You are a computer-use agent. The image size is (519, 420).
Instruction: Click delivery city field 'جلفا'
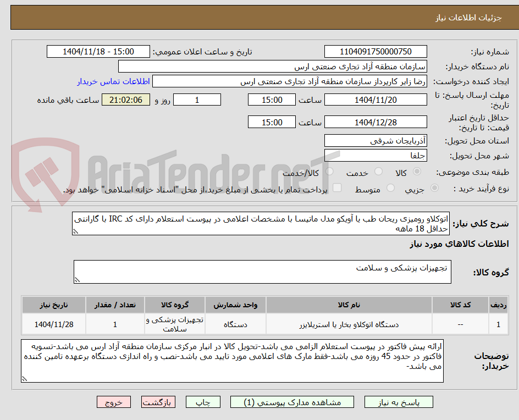coord(376,156)
